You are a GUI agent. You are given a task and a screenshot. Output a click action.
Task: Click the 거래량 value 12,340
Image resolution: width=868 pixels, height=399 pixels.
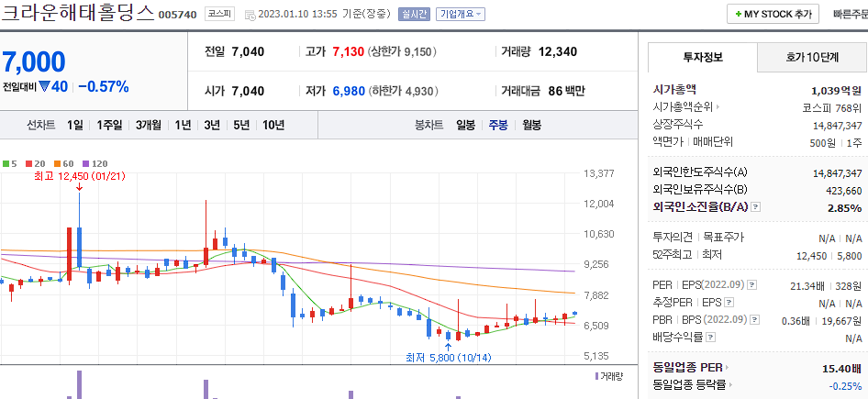point(558,52)
